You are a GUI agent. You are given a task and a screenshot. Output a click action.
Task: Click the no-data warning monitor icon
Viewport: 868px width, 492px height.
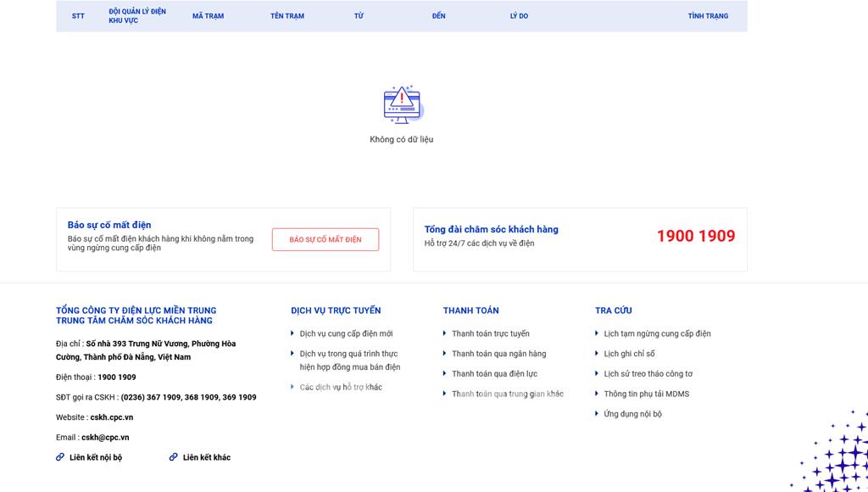[x=402, y=104]
